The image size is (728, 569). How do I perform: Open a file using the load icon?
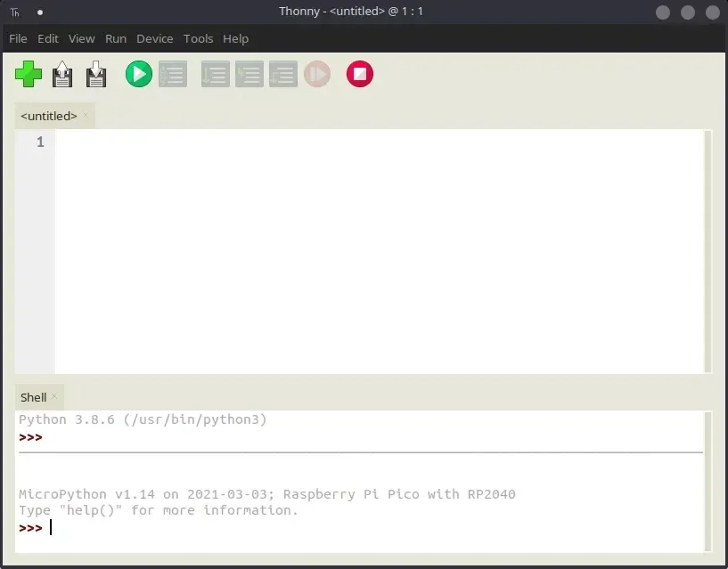[x=62, y=74]
